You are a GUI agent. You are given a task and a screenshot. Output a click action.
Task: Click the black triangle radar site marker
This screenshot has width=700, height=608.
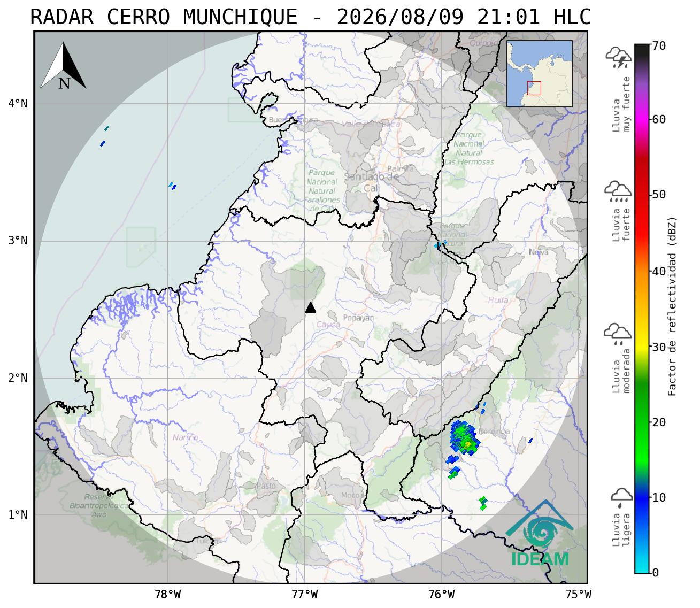311,307
